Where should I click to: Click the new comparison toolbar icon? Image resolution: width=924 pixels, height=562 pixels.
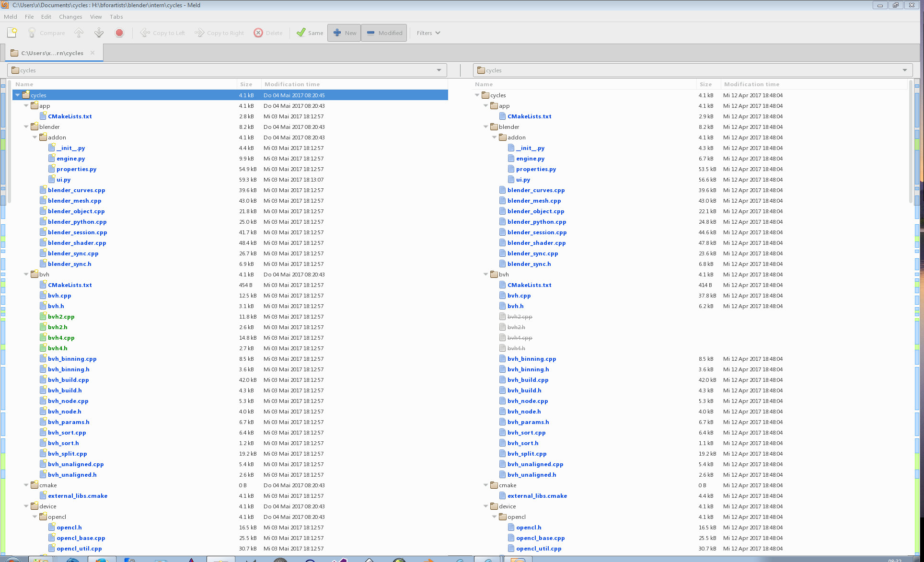pos(12,33)
